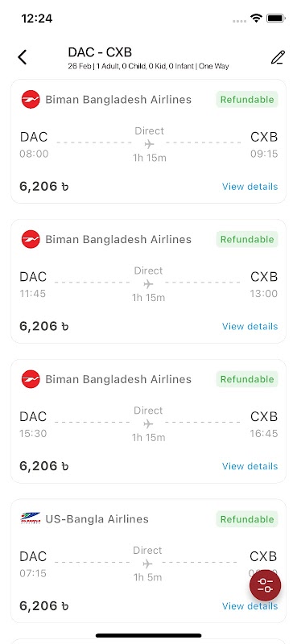View details of the 08:00 flight

[x=250, y=187]
